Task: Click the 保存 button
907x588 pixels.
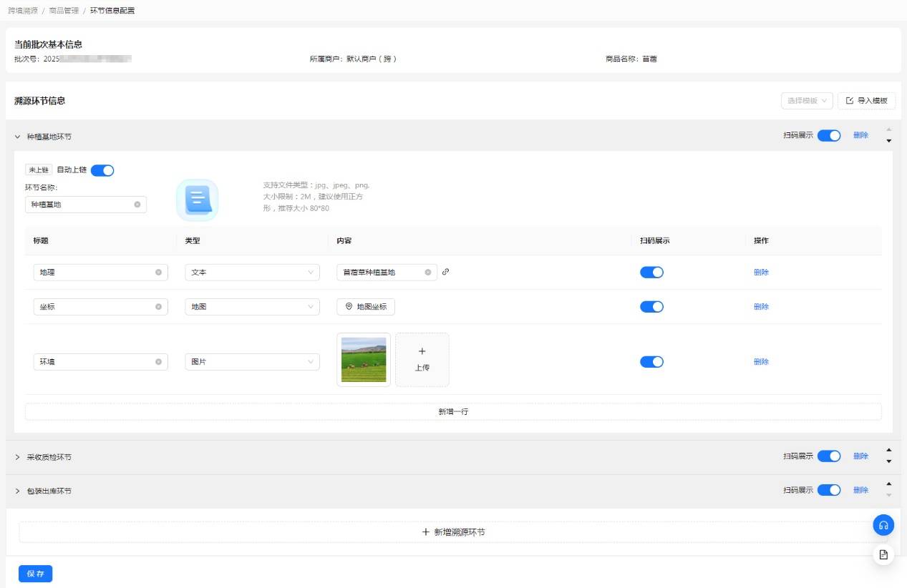Action: [36, 574]
